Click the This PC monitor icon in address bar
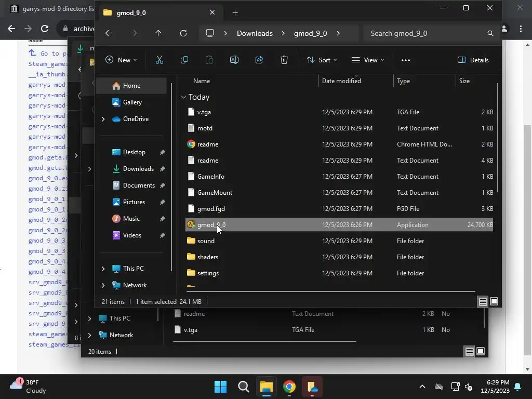532x399 pixels. 210,33
